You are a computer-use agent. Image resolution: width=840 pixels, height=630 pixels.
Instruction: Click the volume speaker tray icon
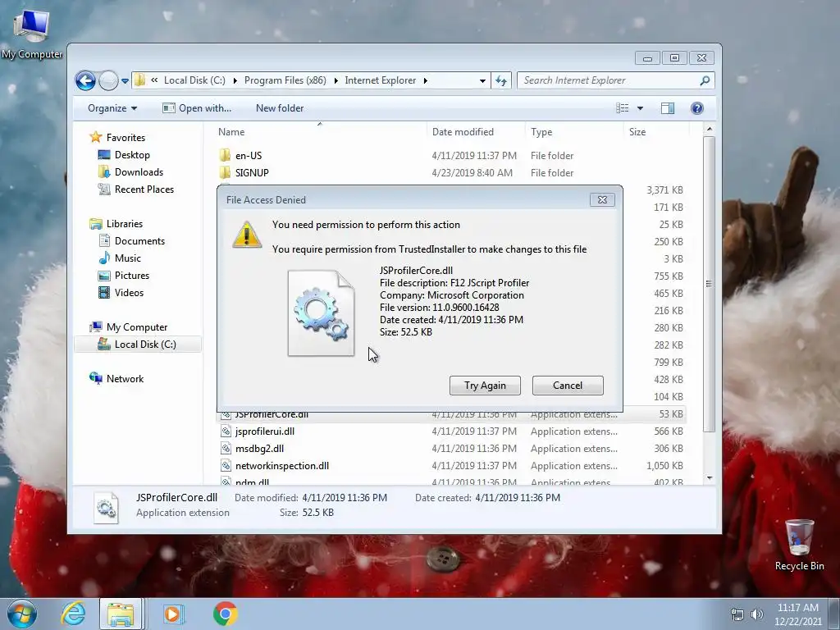pos(756,614)
